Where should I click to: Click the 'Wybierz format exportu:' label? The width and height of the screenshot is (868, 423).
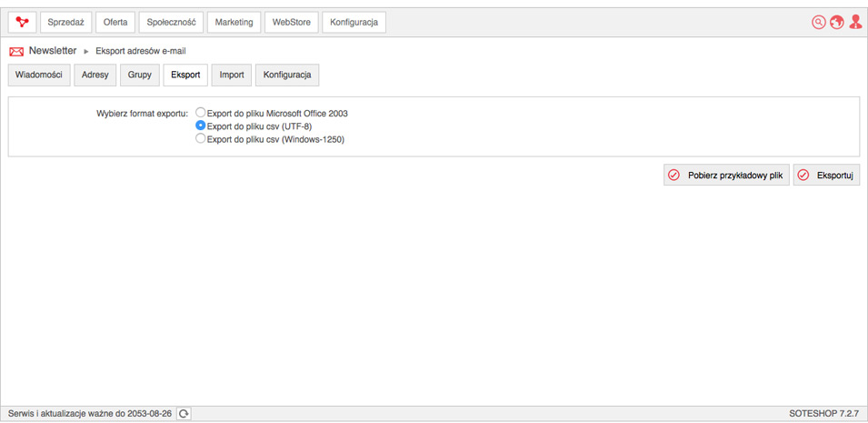(143, 113)
